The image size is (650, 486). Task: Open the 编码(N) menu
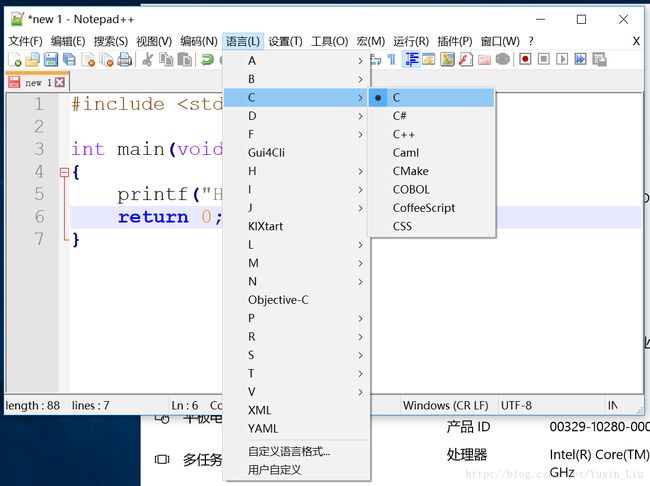[x=199, y=41]
